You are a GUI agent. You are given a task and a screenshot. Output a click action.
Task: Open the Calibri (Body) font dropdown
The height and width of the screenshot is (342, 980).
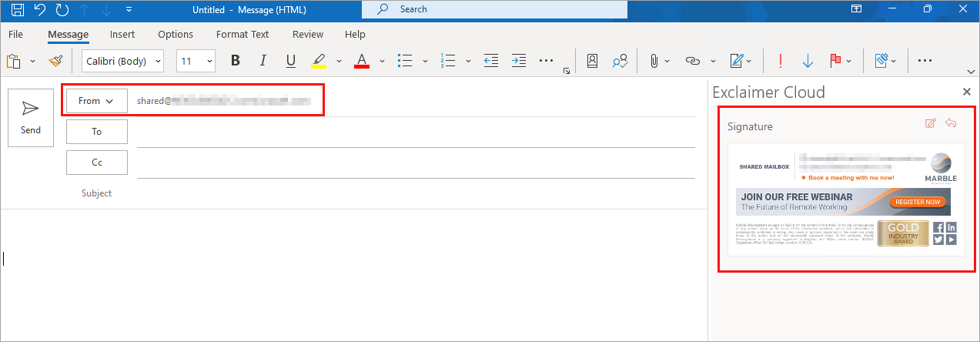(123, 61)
